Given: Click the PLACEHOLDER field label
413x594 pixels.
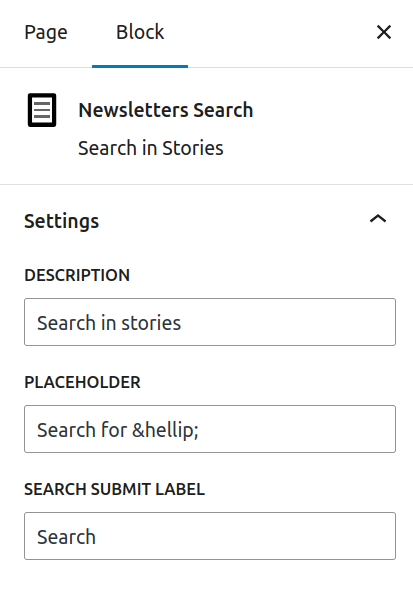Looking at the screenshot, I should coord(82,383).
